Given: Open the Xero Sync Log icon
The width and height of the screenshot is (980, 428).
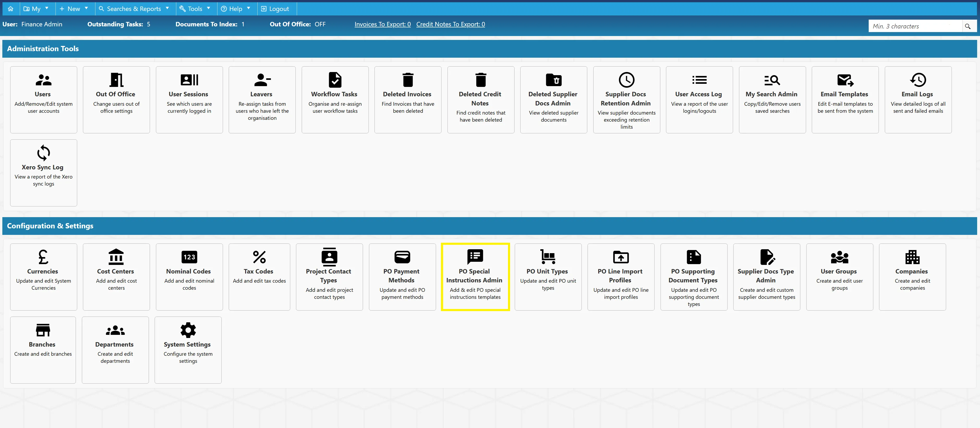Looking at the screenshot, I should [x=43, y=153].
